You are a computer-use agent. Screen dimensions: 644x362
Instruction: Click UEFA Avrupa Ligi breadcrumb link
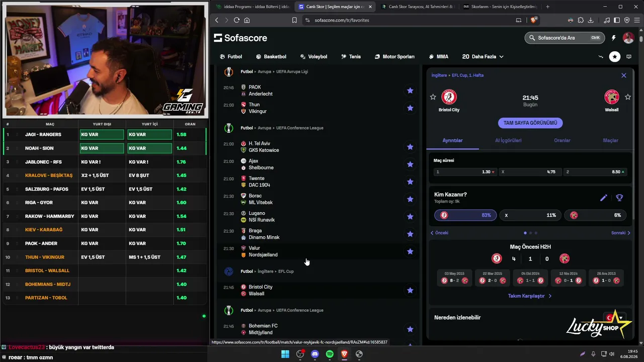292,71
